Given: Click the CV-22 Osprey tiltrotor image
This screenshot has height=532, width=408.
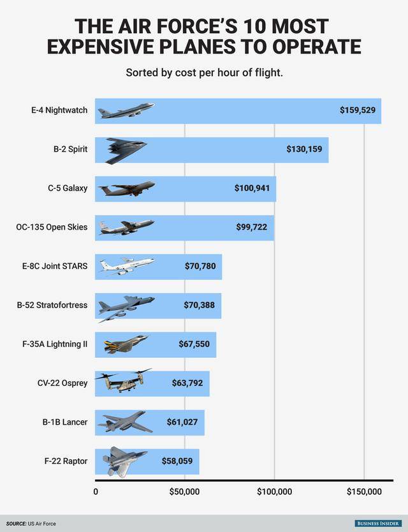Looking at the screenshot, I should click(123, 381).
